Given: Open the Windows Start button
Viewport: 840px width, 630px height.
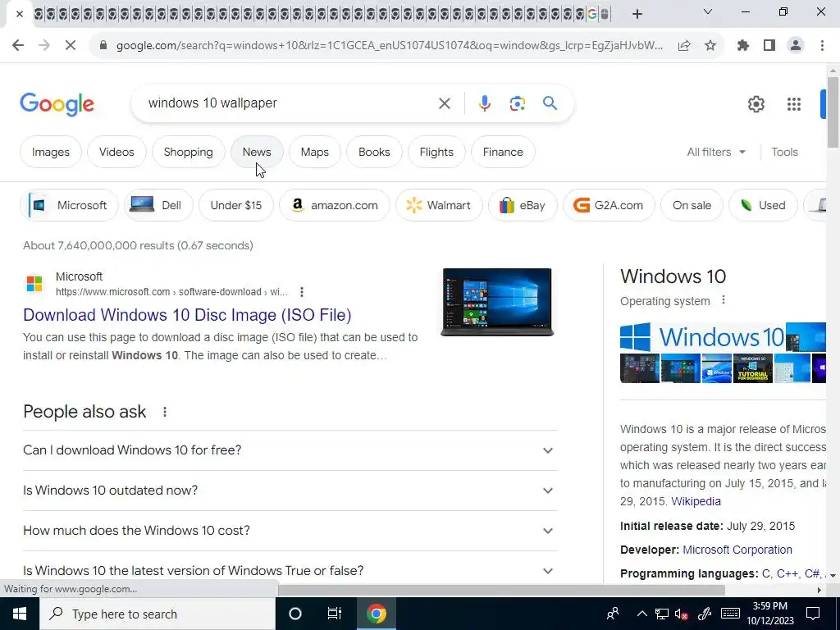Looking at the screenshot, I should tap(20, 614).
